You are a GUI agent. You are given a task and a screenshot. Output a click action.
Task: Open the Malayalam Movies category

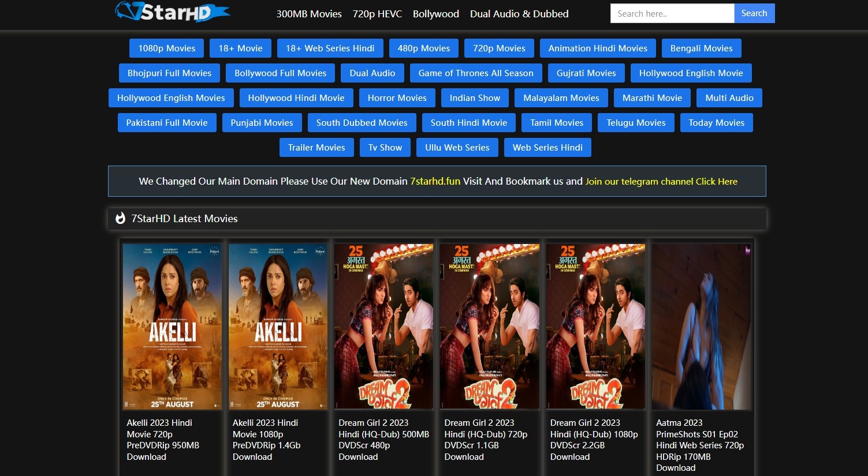point(561,98)
